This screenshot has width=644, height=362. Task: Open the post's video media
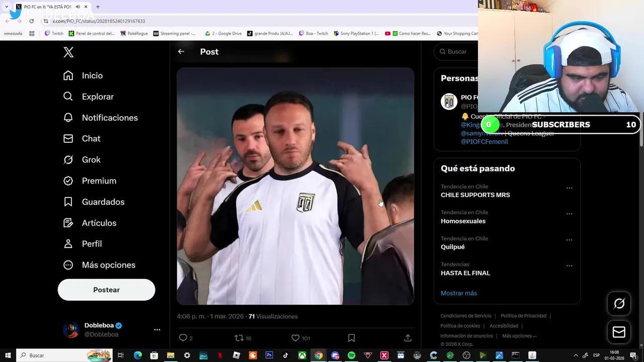click(x=295, y=187)
